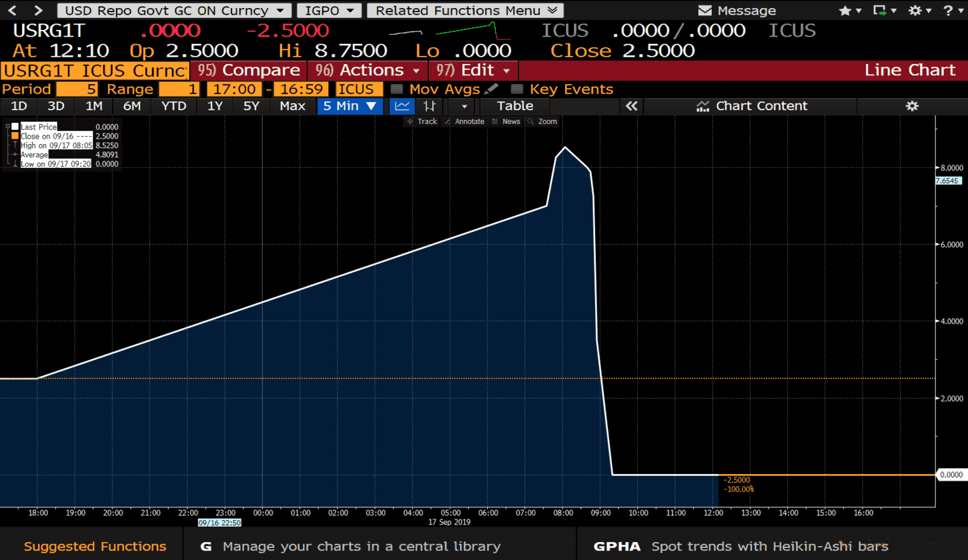
Task: Enable the Mov Avgs checkbox
Action: (396, 89)
